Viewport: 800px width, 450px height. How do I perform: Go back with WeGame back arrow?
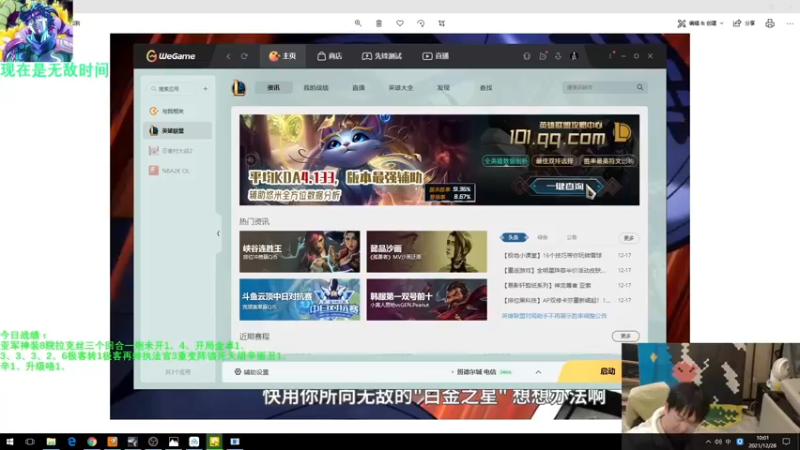229,56
